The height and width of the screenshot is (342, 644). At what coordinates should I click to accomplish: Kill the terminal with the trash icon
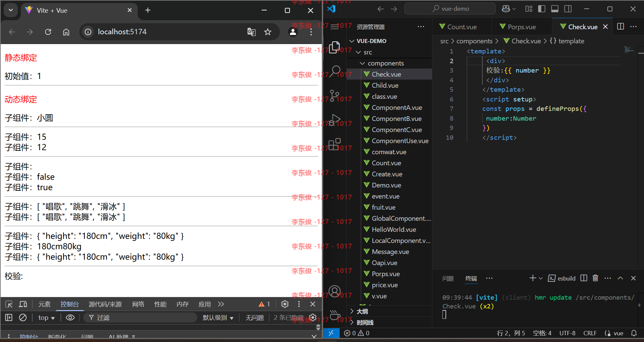point(595,278)
